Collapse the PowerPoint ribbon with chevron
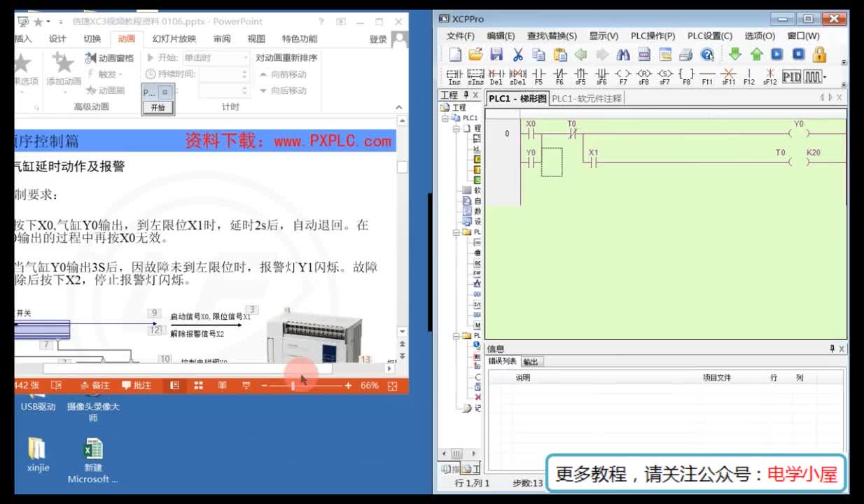This screenshot has height=504, width=864. pyautogui.click(x=399, y=107)
